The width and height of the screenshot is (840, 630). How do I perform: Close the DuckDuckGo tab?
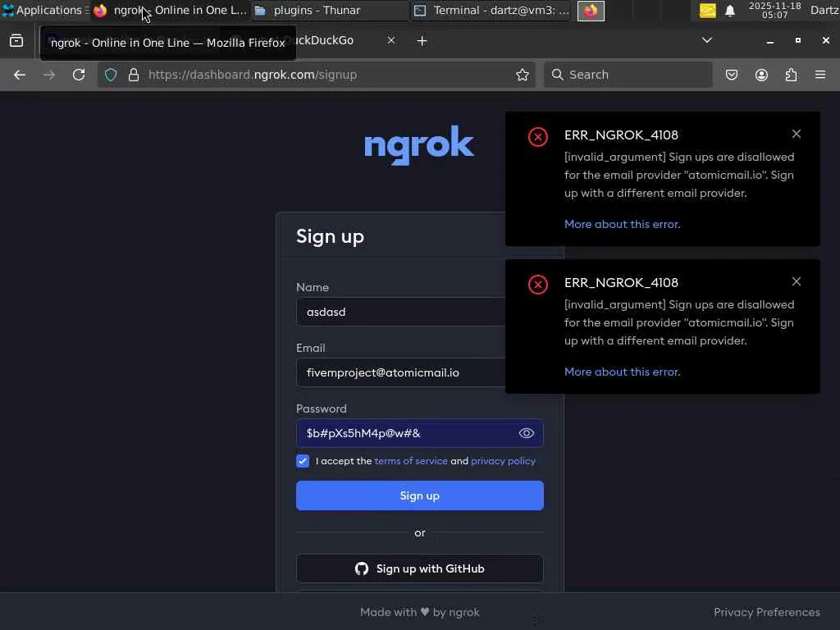pyautogui.click(x=391, y=40)
